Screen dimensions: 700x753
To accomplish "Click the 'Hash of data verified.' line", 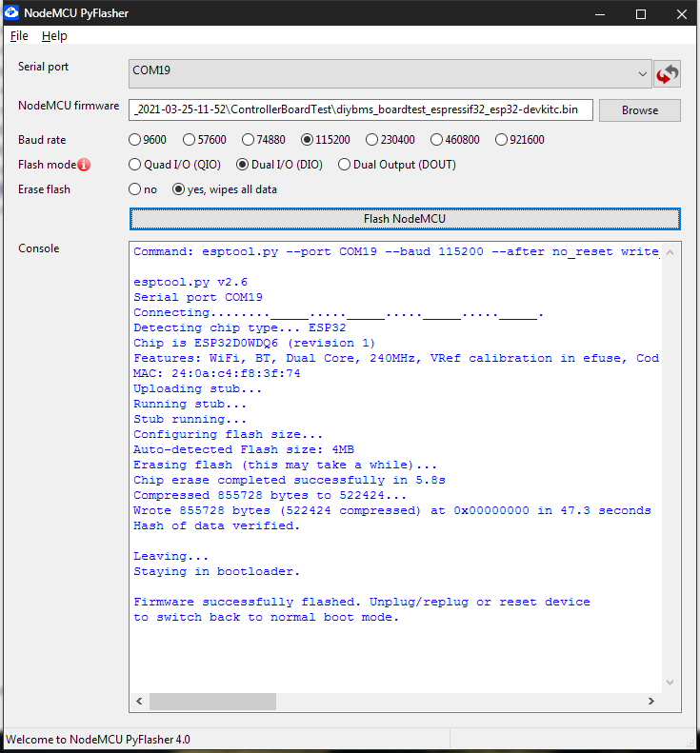I will coord(216,525).
